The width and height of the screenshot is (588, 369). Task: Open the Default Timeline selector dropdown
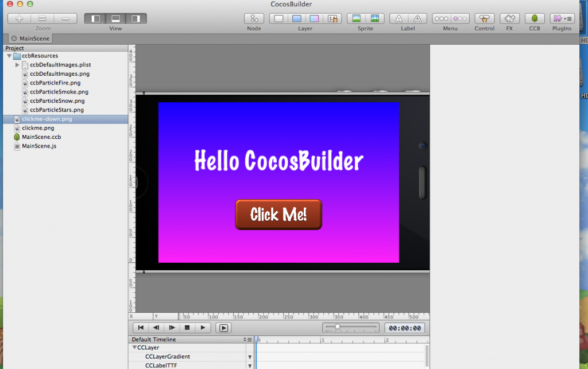[247, 339]
